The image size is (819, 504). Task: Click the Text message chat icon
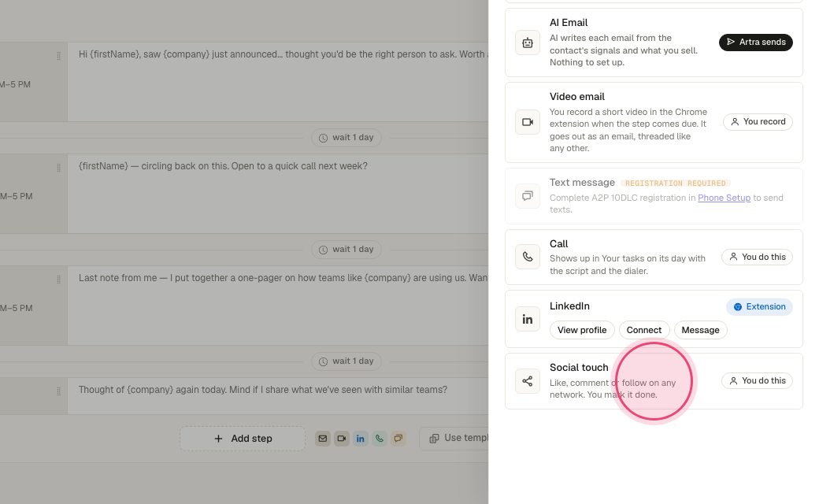coord(528,196)
